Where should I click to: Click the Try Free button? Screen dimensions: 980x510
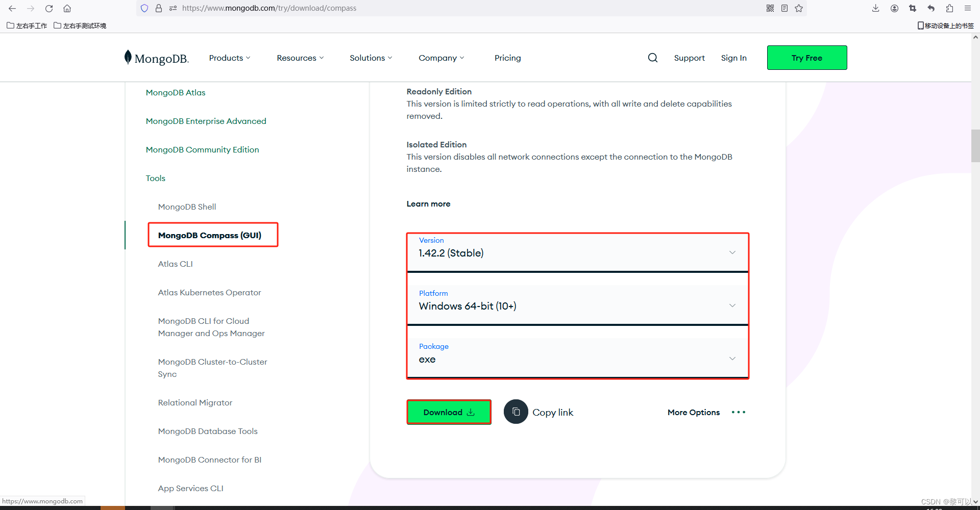[806, 57]
